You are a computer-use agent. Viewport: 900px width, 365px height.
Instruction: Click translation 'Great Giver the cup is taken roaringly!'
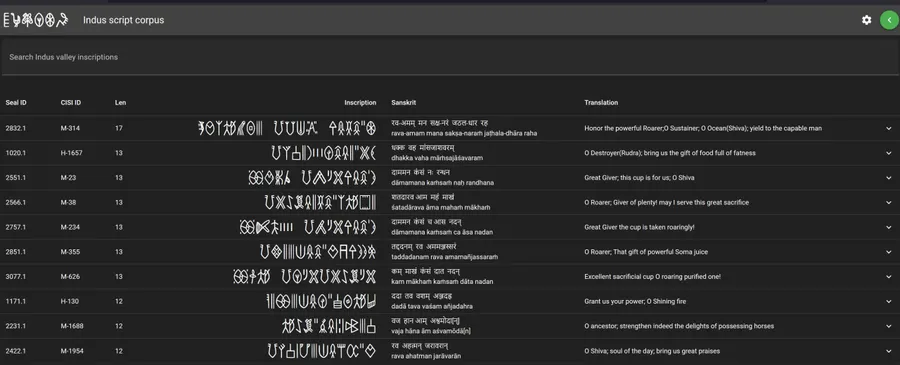(x=639, y=227)
